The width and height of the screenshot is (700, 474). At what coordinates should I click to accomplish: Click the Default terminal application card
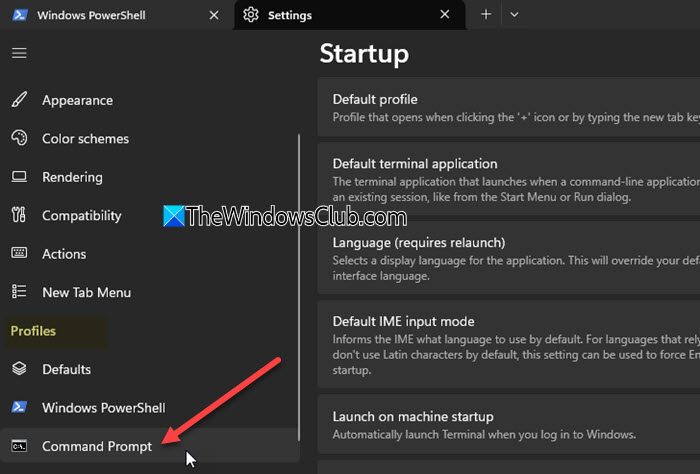pos(508,179)
